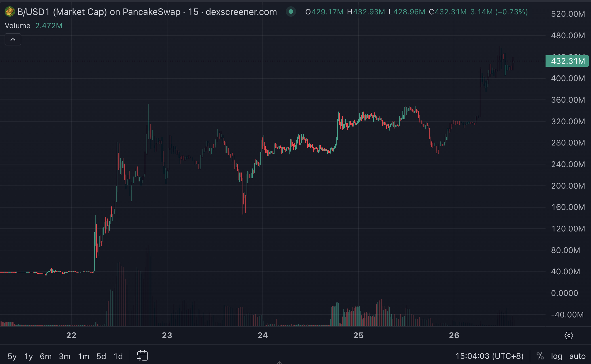Switch to 6m range

point(46,357)
